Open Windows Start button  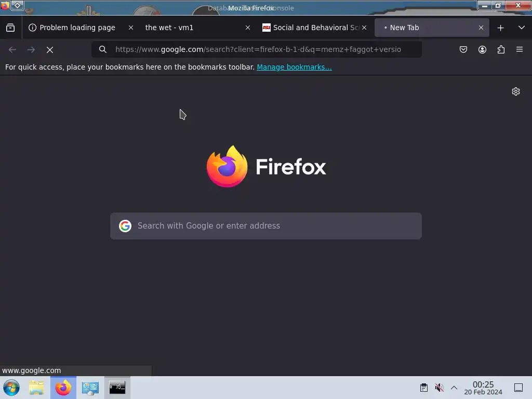[x=11, y=388]
